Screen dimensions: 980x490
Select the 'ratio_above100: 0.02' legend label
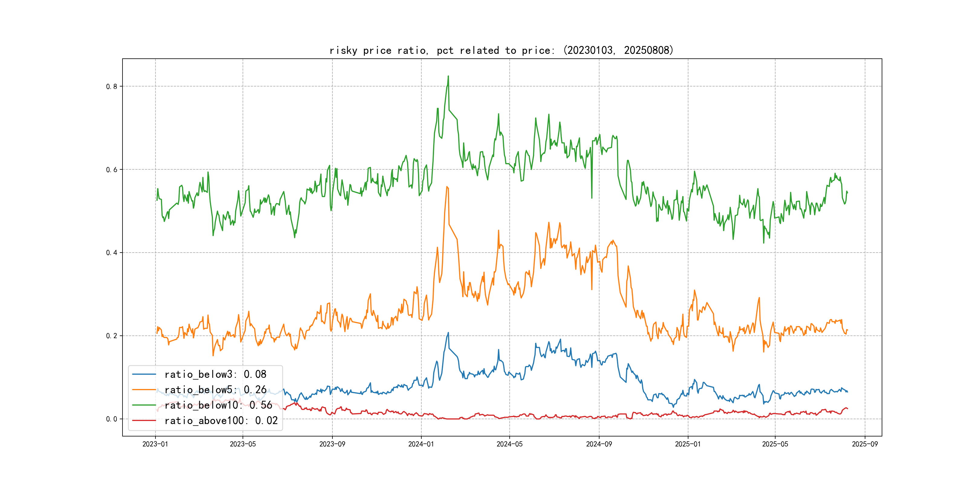221,420
